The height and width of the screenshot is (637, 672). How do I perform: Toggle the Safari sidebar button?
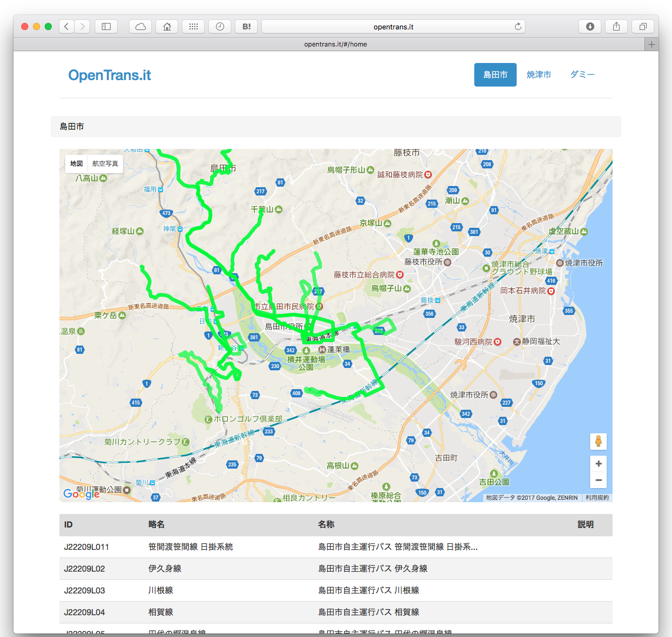[107, 26]
